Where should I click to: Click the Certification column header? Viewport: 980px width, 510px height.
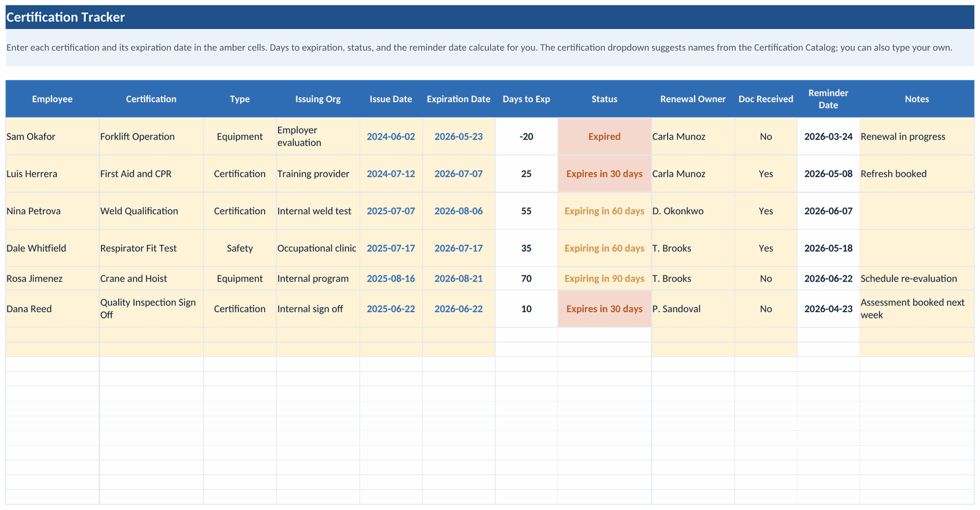point(151,99)
